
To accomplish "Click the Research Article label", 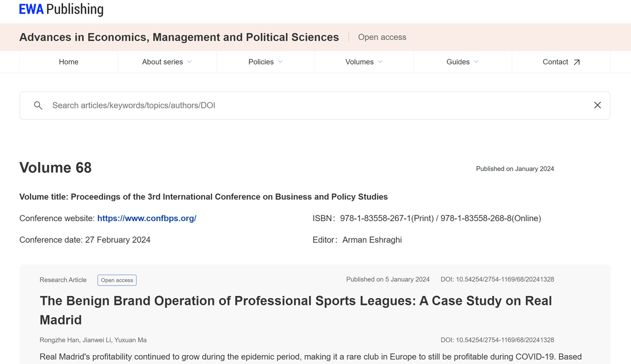I will point(63,280).
